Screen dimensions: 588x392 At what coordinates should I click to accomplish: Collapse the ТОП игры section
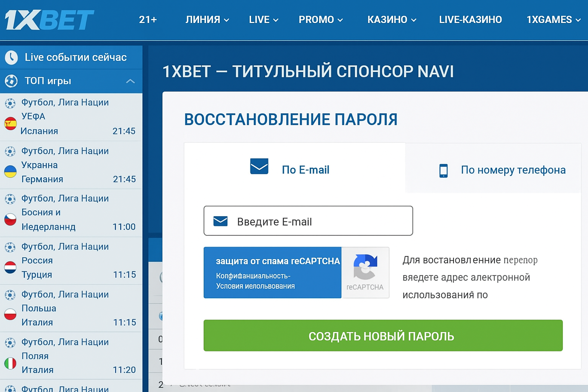coord(130,81)
